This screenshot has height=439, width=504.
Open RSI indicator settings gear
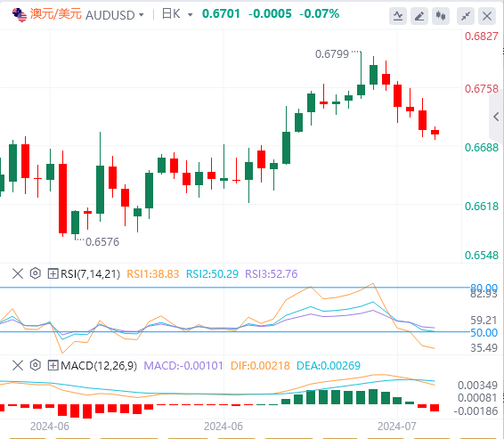(x=36, y=273)
